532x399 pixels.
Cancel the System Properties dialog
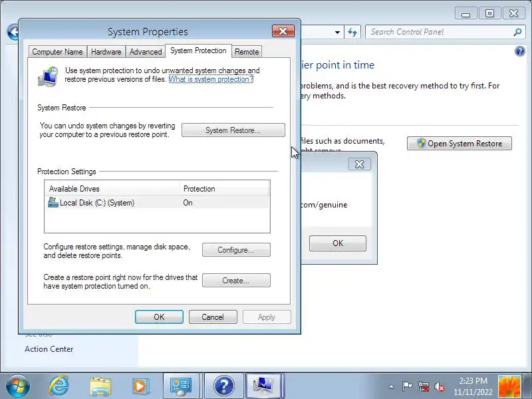(213, 317)
